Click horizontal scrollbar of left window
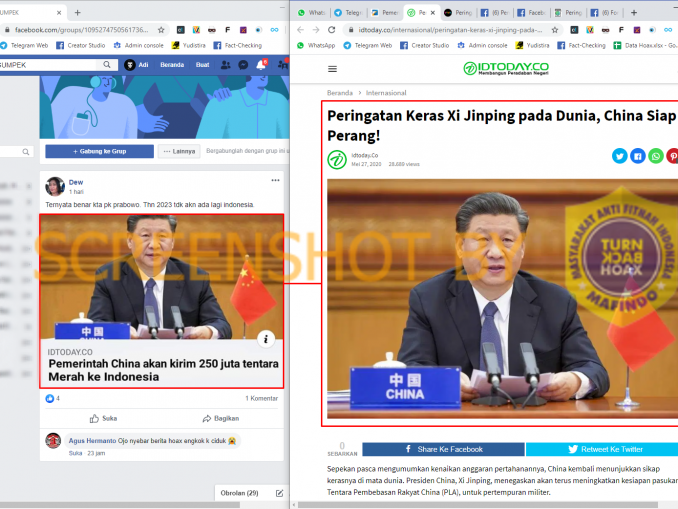Viewport: 678px width, 509px height. click(120, 505)
